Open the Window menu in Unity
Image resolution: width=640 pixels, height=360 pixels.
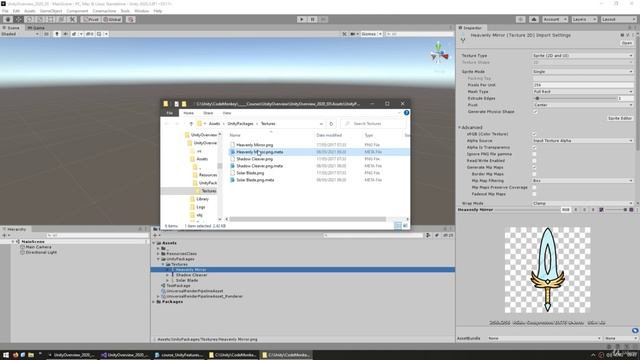point(141,11)
